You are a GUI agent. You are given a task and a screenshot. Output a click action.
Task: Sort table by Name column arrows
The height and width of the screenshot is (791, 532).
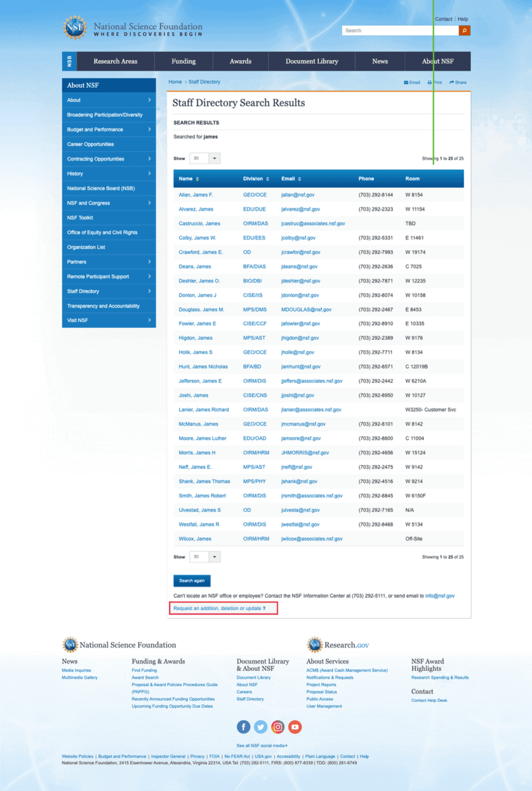197,179
